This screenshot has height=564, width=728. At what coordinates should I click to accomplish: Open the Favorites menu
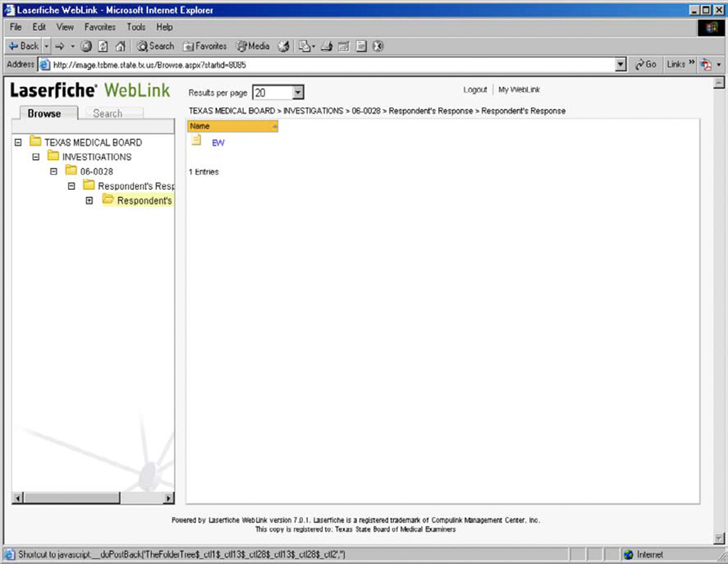[100, 27]
